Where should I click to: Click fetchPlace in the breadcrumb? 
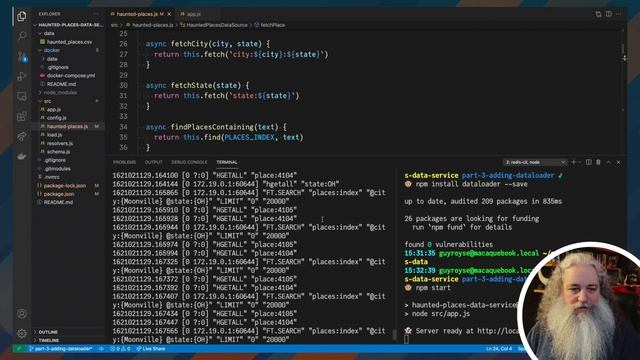coord(272,25)
